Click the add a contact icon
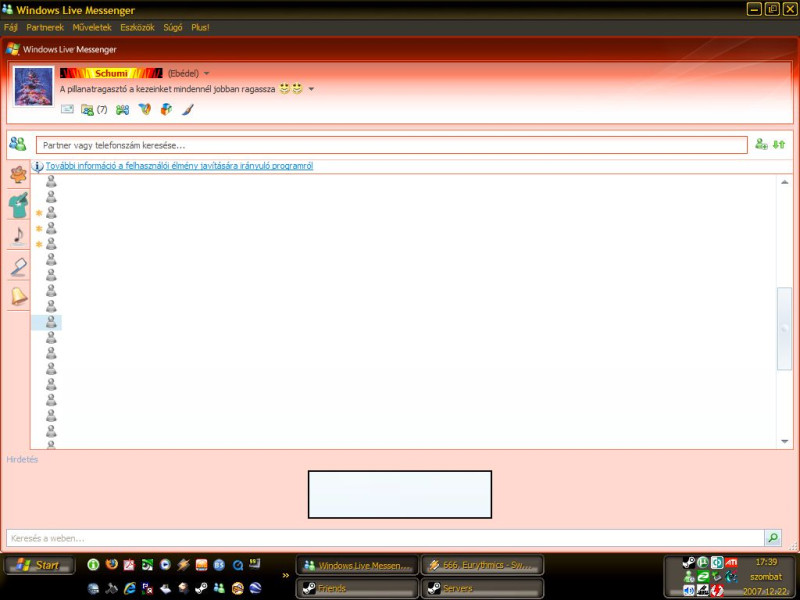Image resolution: width=800 pixels, height=600 pixels. [x=761, y=144]
